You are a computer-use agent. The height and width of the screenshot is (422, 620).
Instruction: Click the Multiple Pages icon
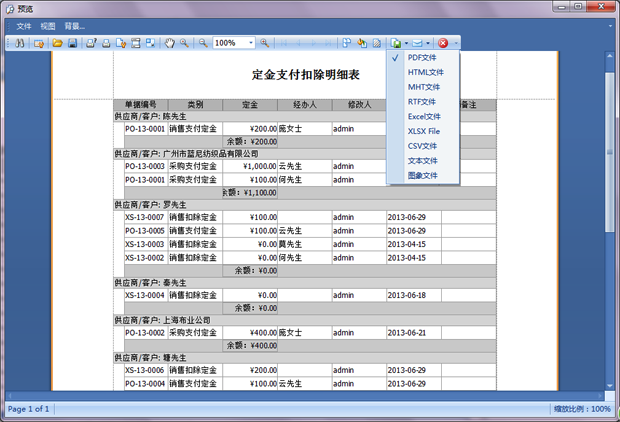point(347,43)
